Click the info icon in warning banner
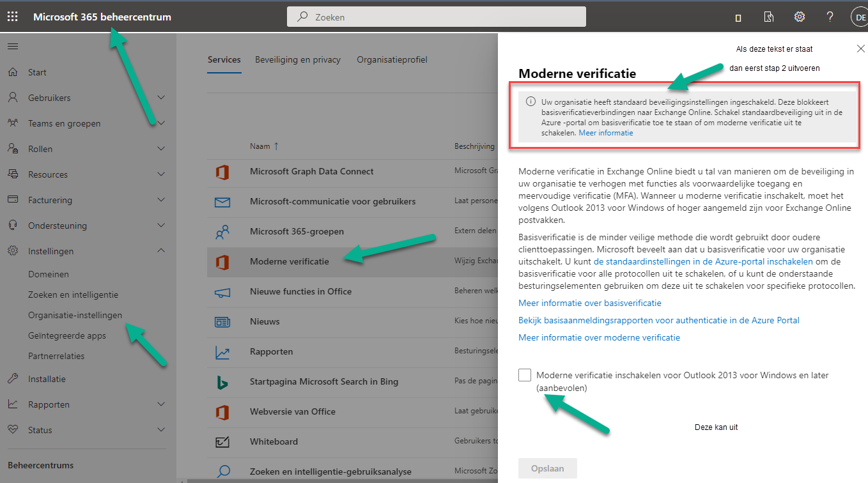The height and width of the screenshot is (483, 868). [530, 102]
